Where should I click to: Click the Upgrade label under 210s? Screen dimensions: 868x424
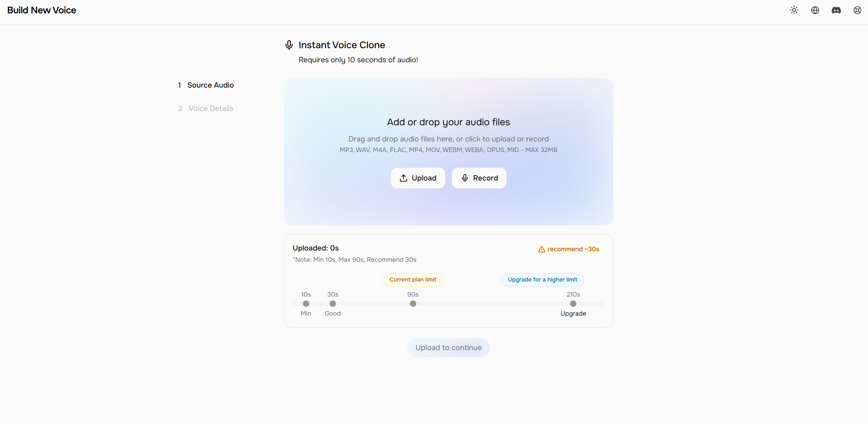(x=573, y=314)
